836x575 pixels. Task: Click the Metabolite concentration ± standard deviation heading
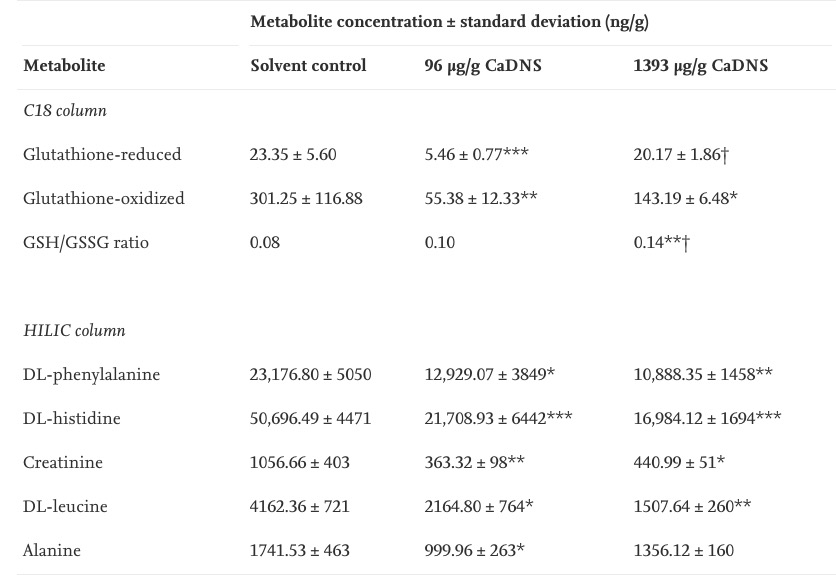pos(449,21)
